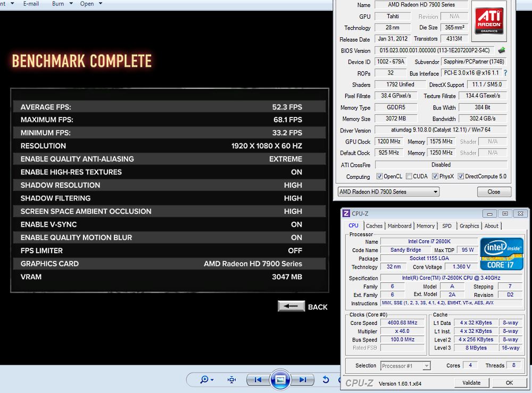Show the About tab in CPU-Z
The image size is (532, 393).
[x=491, y=226]
